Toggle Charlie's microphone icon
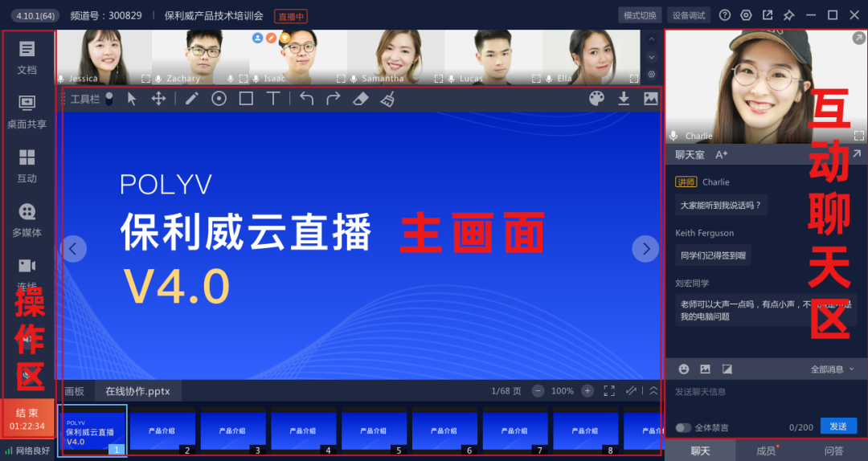The width and height of the screenshot is (868, 461). [674, 136]
